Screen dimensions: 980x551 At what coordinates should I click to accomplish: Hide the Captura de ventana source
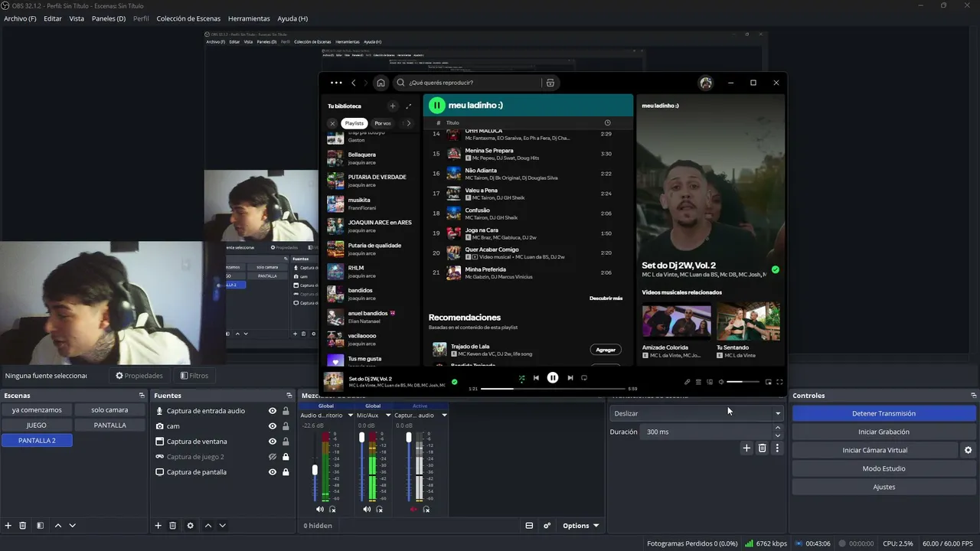click(x=273, y=442)
